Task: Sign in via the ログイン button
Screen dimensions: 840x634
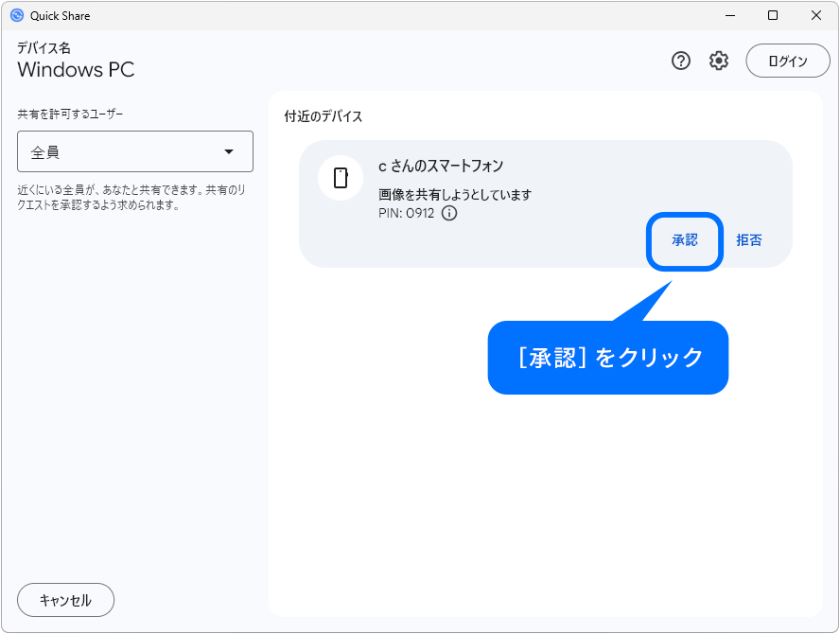Action: click(788, 61)
